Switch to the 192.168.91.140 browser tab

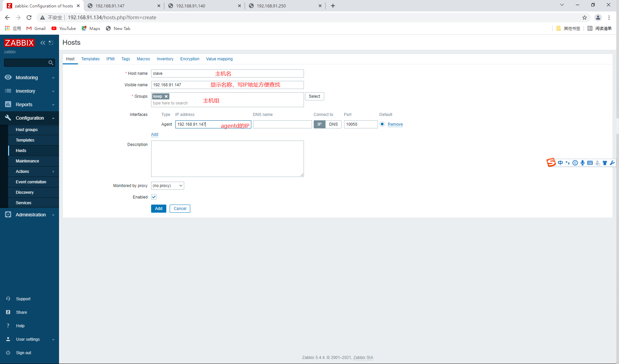(x=204, y=6)
